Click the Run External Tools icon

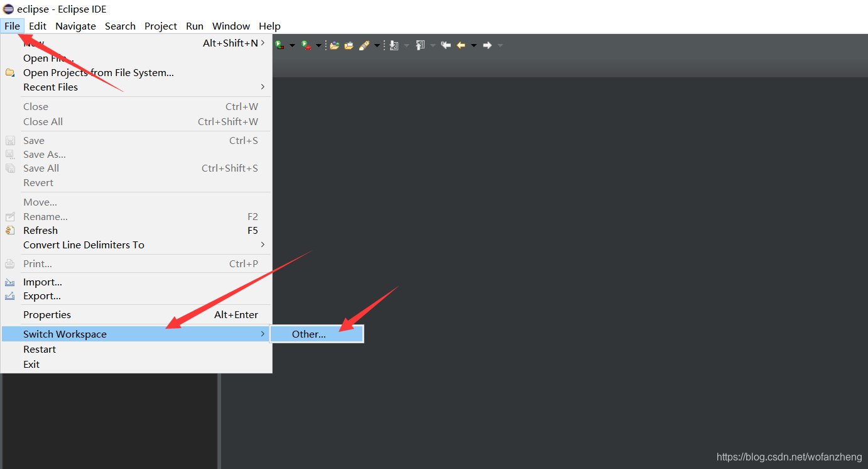pos(306,45)
